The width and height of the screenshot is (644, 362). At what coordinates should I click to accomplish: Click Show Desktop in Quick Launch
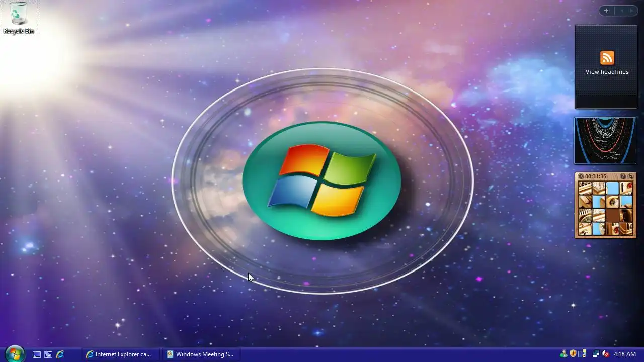click(x=37, y=354)
